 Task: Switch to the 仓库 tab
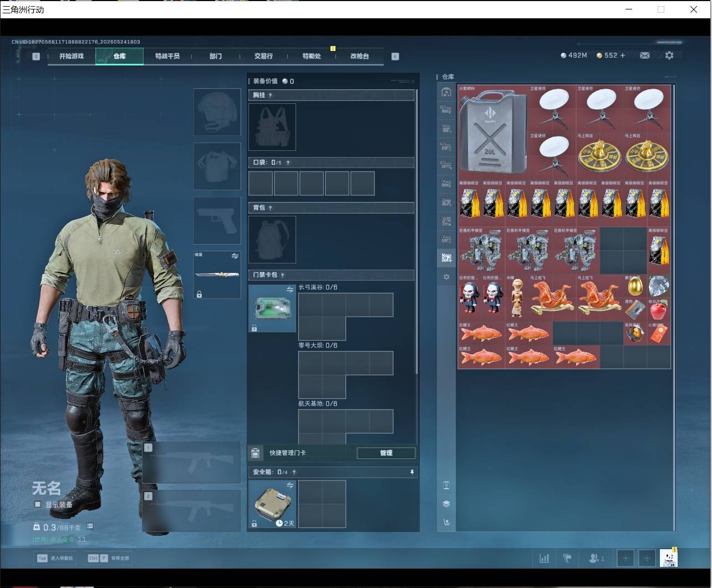[120, 56]
